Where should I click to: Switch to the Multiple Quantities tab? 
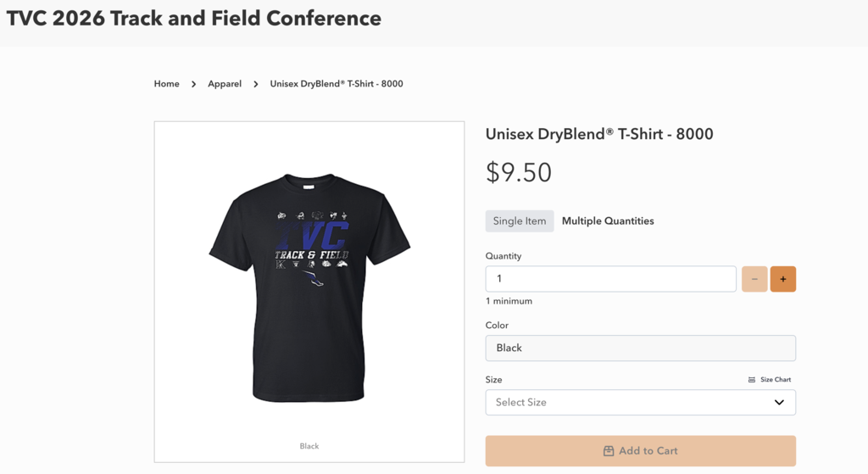click(x=608, y=221)
